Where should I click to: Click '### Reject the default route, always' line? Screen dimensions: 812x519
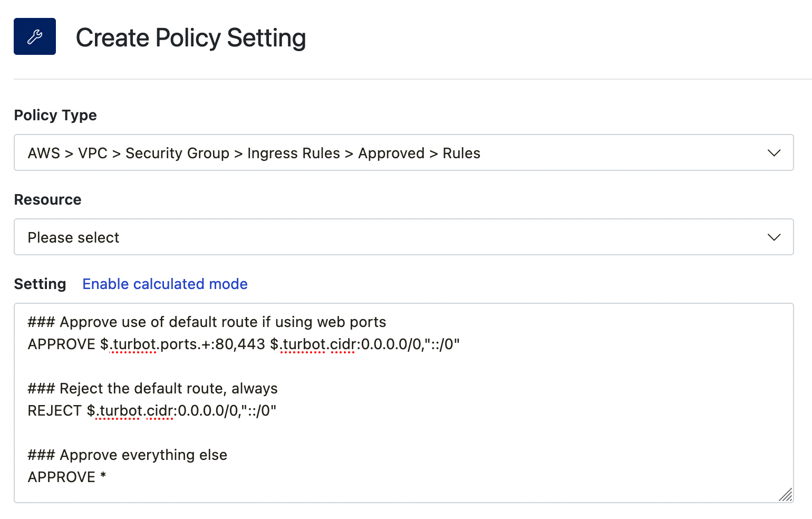coord(152,388)
